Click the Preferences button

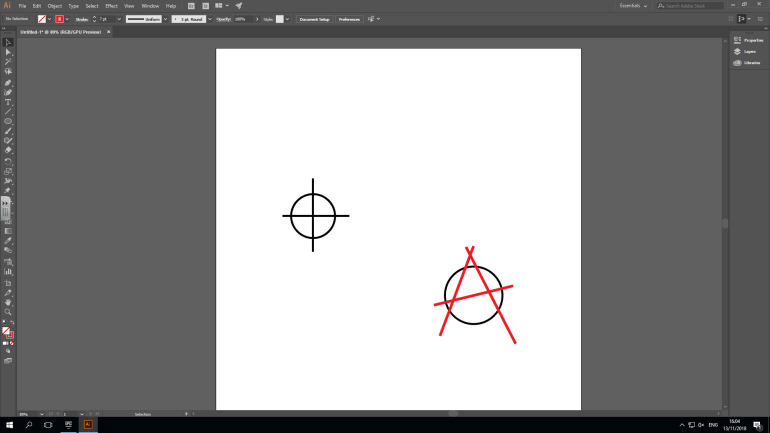point(349,19)
